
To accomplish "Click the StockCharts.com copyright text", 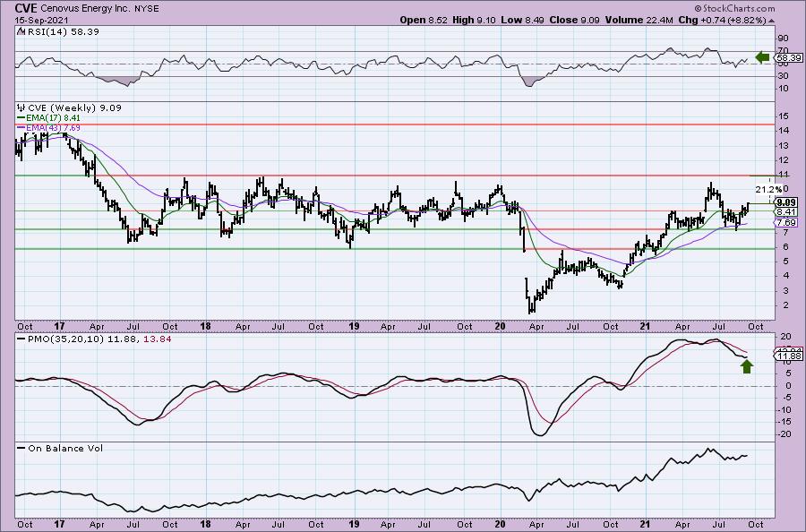I will pos(734,8).
